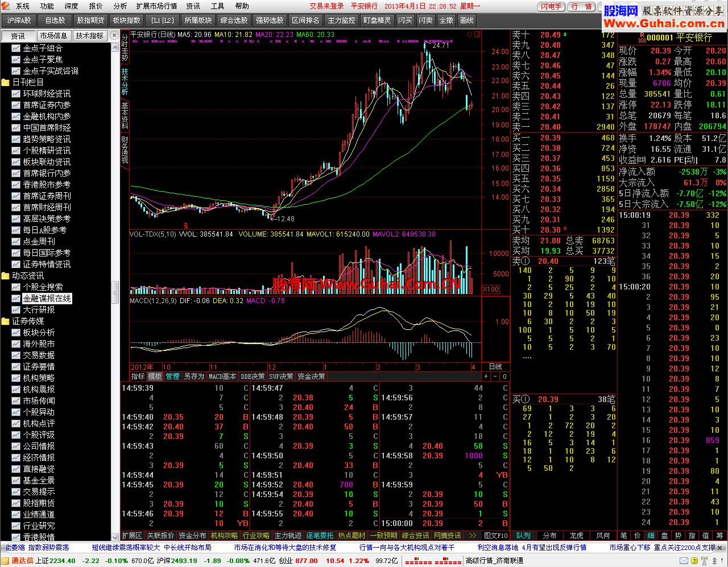The image size is (728, 567).
Task: Switch to the 市场信息 tab
Action: tap(53, 36)
